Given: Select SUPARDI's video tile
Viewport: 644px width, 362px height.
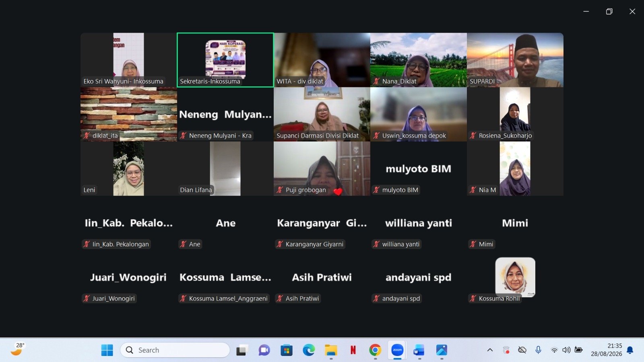Looking at the screenshot, I should coord(515,60).
